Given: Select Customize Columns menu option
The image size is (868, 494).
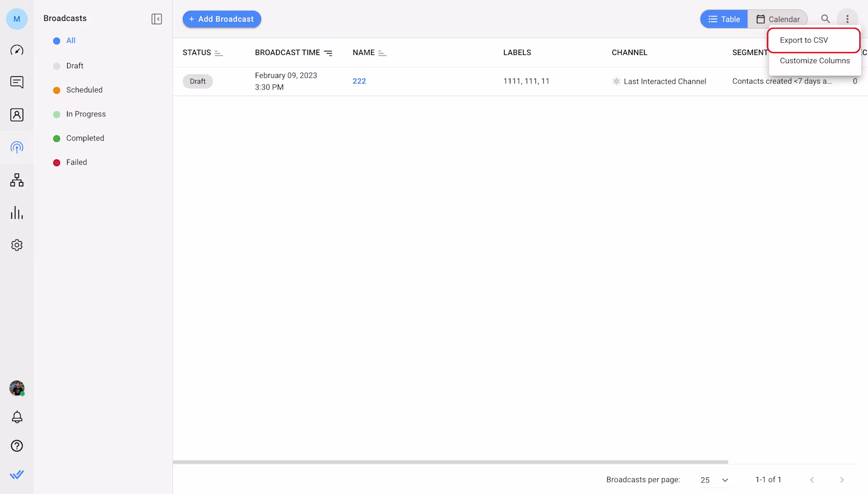Looking at the screenshot, I should coord(814,61).
